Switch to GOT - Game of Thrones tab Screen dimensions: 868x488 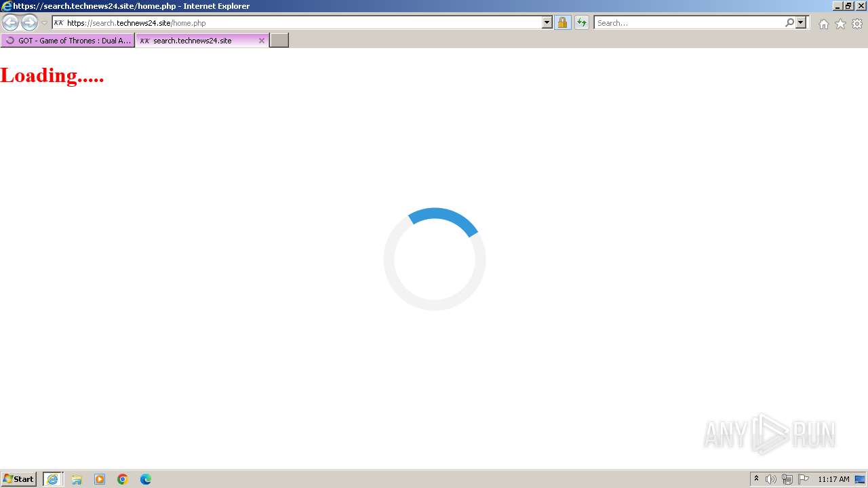pos(68,41)
